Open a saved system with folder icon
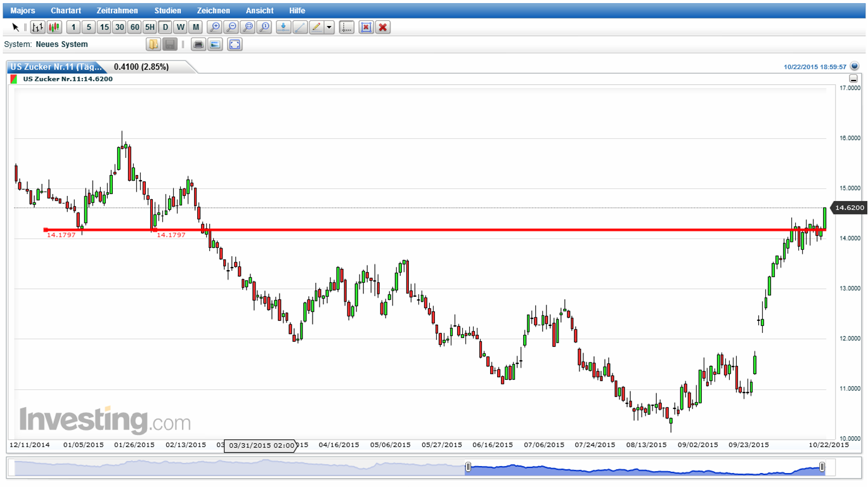The image size is (868, 487). (153, 44)
